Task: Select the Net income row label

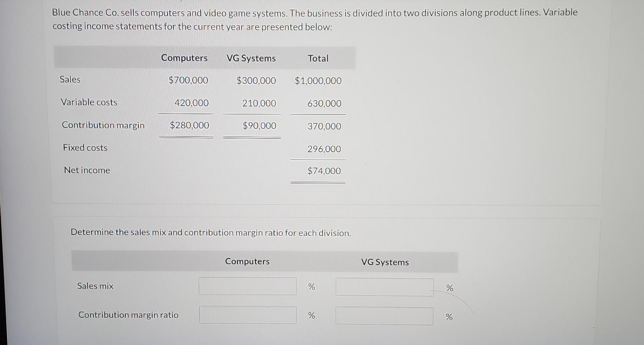Action: (x=87, y=170)
